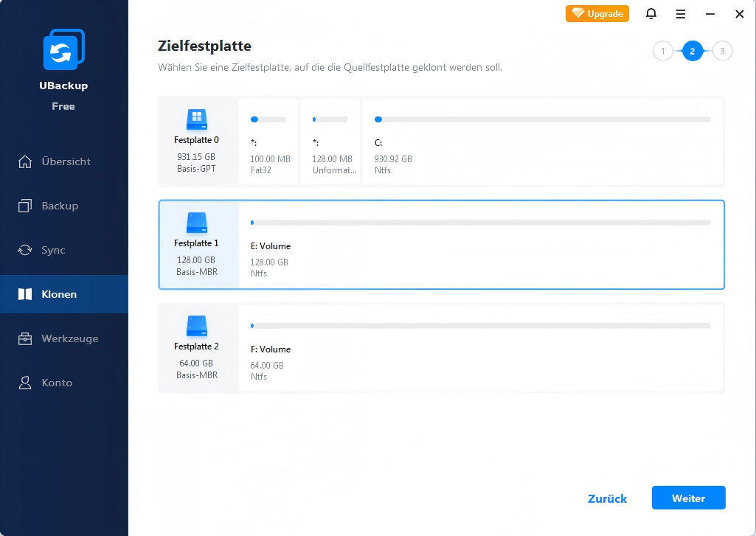Click the Sync arrows icon
This screenshot has width=756, height=536.
point(25,250)
